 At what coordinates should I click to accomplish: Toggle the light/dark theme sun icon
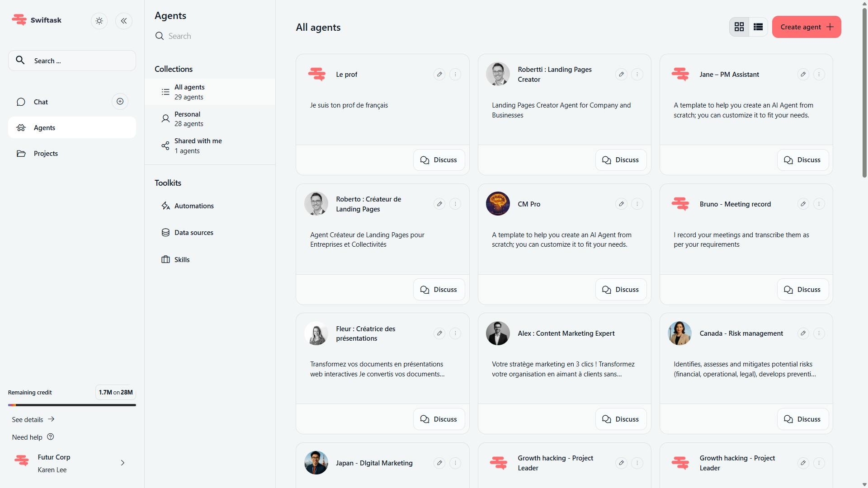[99, 21]
